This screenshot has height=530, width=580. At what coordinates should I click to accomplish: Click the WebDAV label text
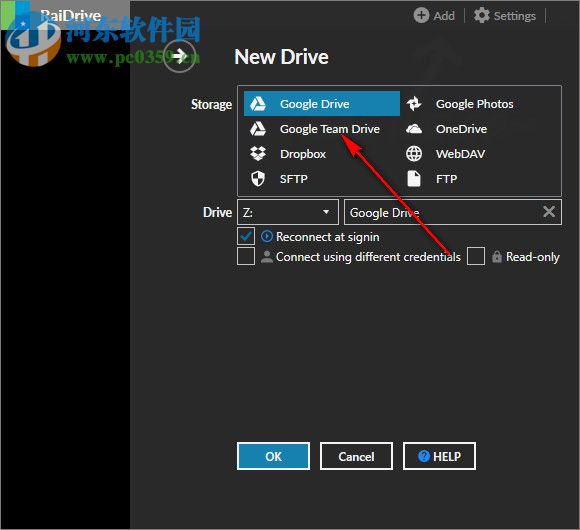pyautogui.click(x=460, y=153)
